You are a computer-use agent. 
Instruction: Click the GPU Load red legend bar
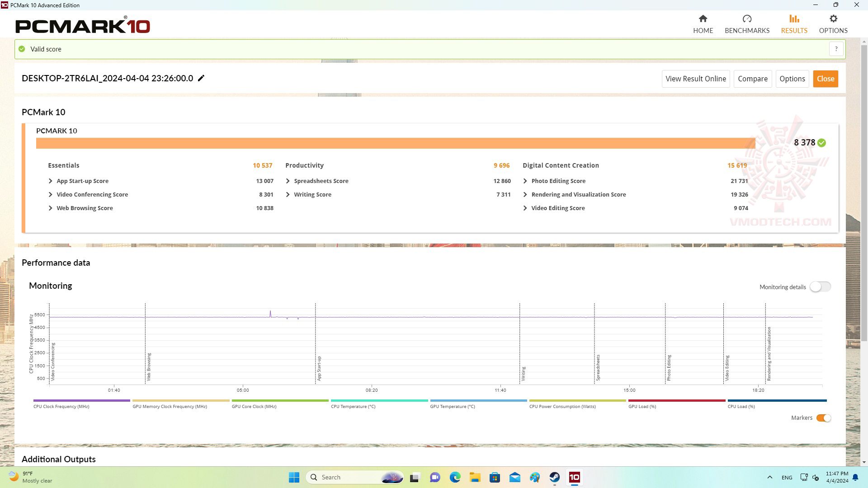tap(676, 401)
